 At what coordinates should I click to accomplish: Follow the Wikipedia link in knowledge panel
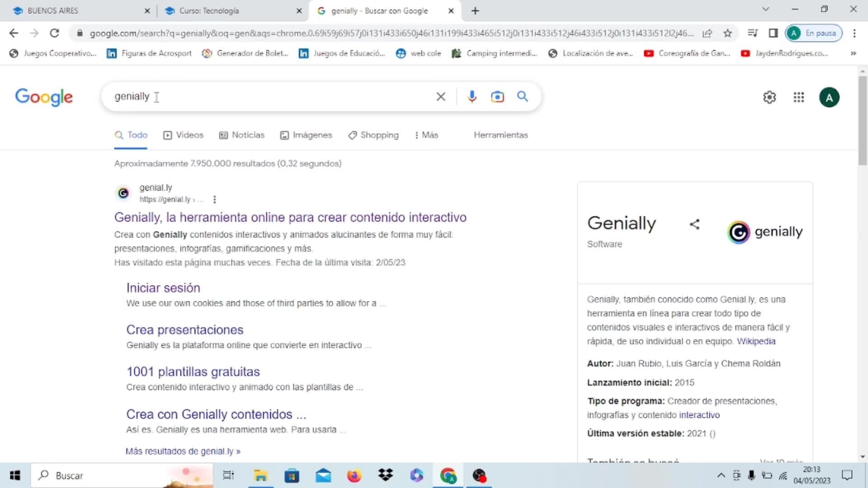coord(756,341)
